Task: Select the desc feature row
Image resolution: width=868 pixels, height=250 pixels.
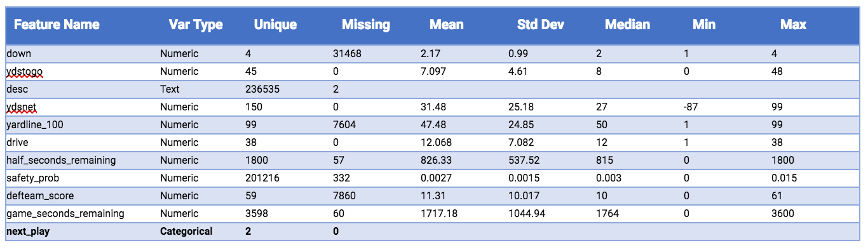Action: pyautogui.click(x=432, y=89)
